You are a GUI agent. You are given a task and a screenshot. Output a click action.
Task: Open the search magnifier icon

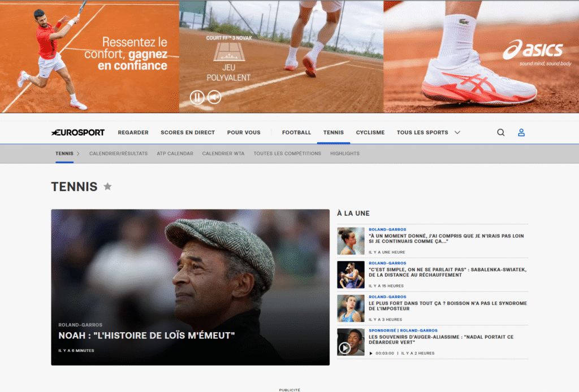(x=500, y=133)
